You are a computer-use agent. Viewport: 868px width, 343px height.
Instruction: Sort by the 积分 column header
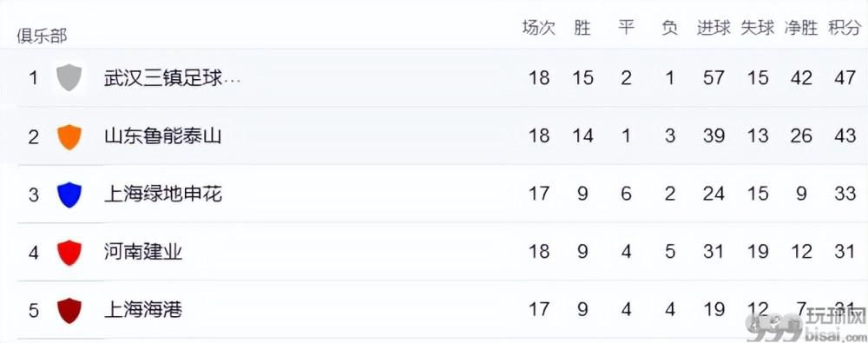pyautogui.click(x=845, y=28)
